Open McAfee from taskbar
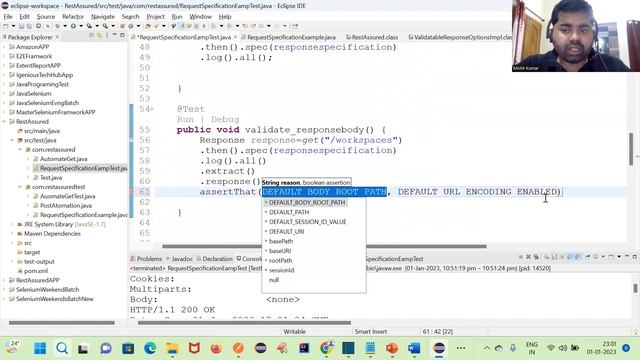This screenshot has width=640, height=360. 194,348
